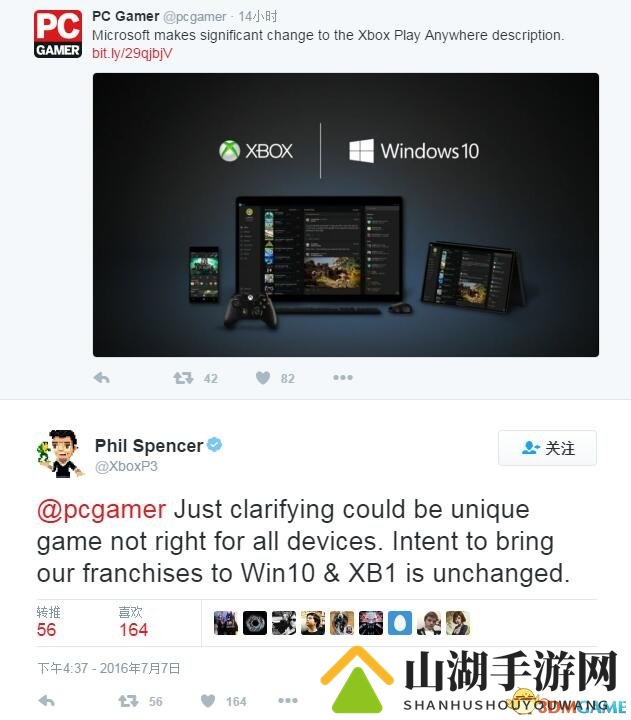631x720 pixels.
Task: Open more options on Phil Spencer tweet
Action: 288,700
